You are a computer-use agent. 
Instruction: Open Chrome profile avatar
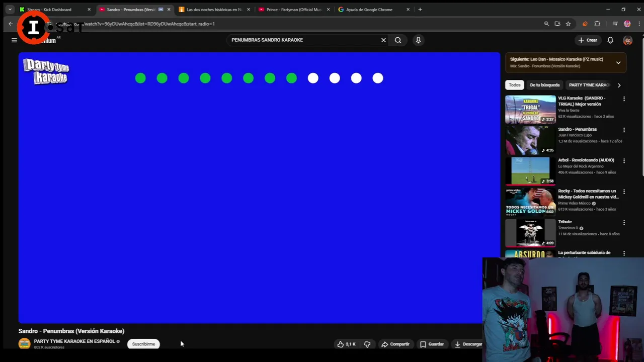pyautogui.click(x=627, y=24)
